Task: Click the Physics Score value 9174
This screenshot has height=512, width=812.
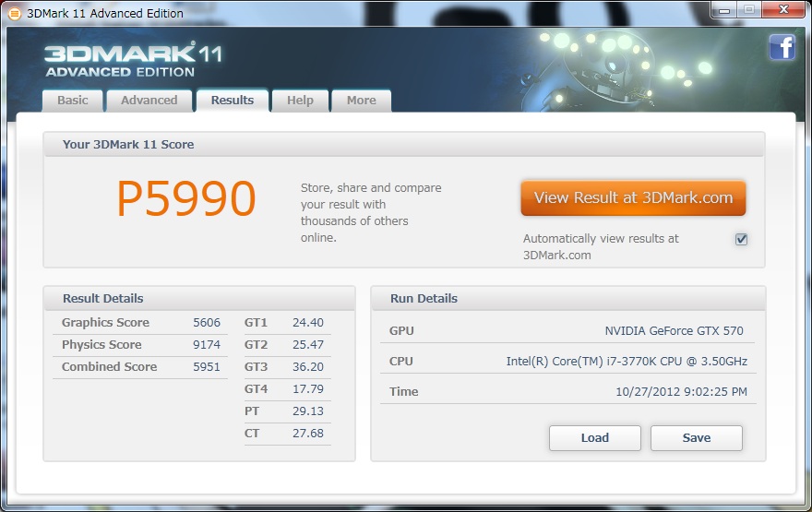Action: pos(207,345)
